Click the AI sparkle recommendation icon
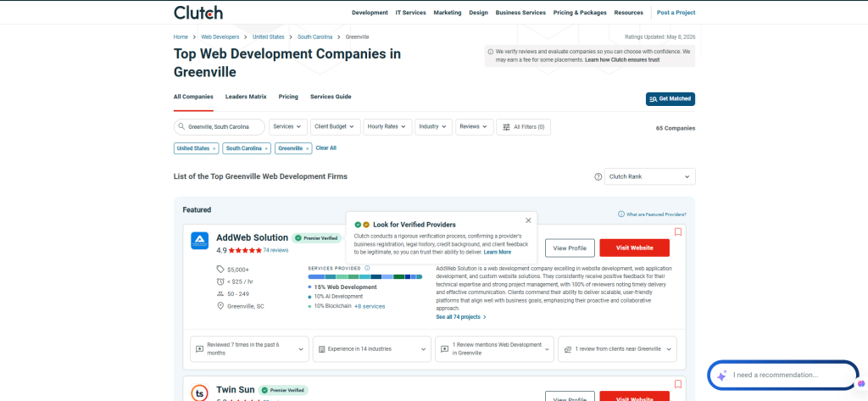This screenshot has height=401, width=868. (721, 376)
